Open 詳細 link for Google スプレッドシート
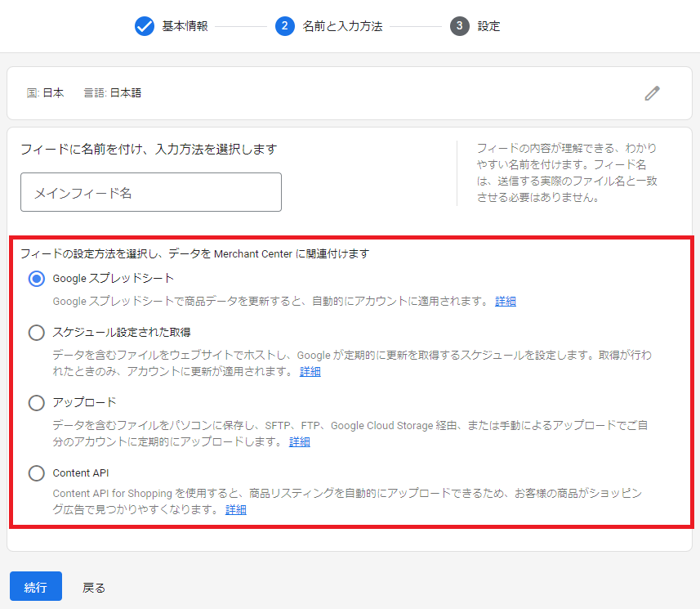This screenshot has width=700, height=609. [506, 302]
